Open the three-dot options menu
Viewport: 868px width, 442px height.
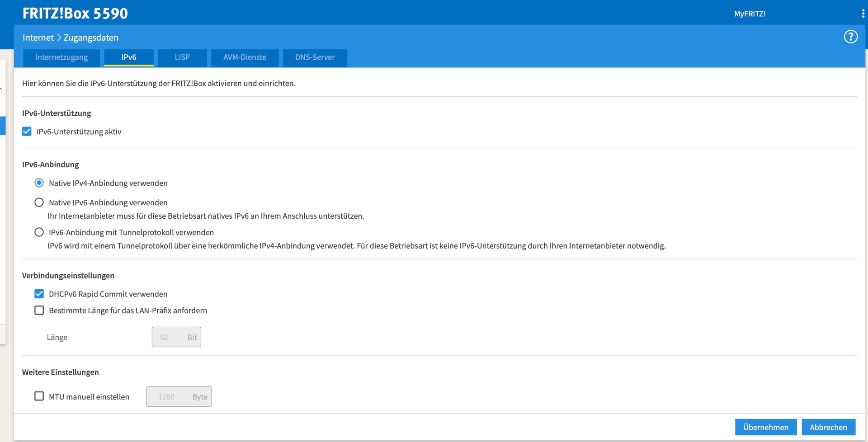863,14
